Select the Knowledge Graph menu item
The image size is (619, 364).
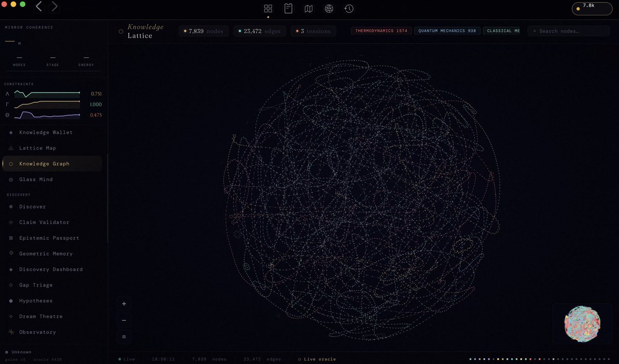[x=52, y=164]
